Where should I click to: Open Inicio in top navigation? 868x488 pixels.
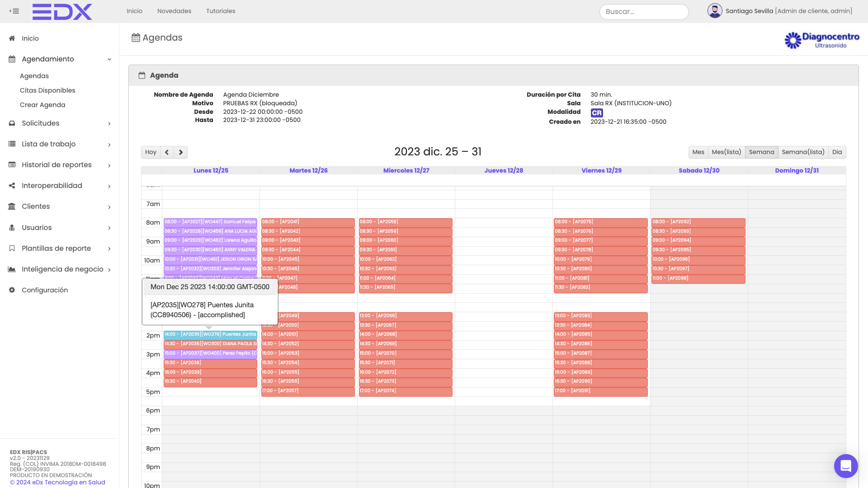134,11
